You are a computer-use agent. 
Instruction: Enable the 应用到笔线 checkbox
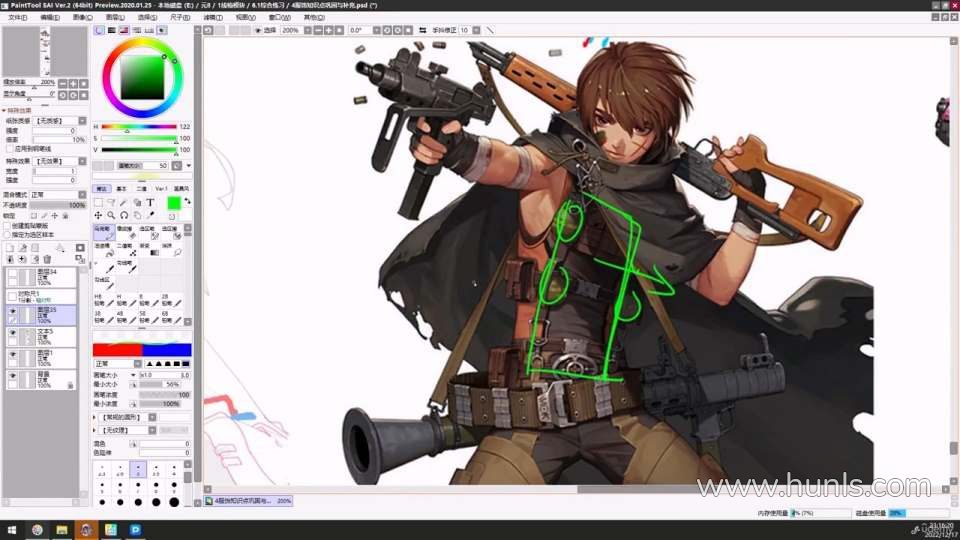pos(10,148)
